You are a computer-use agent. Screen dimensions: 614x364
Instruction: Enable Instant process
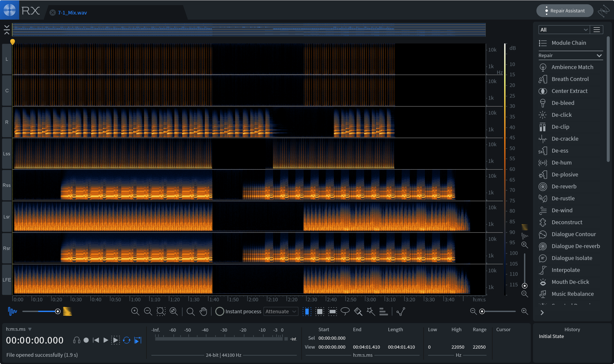click(x=220, y=311)
